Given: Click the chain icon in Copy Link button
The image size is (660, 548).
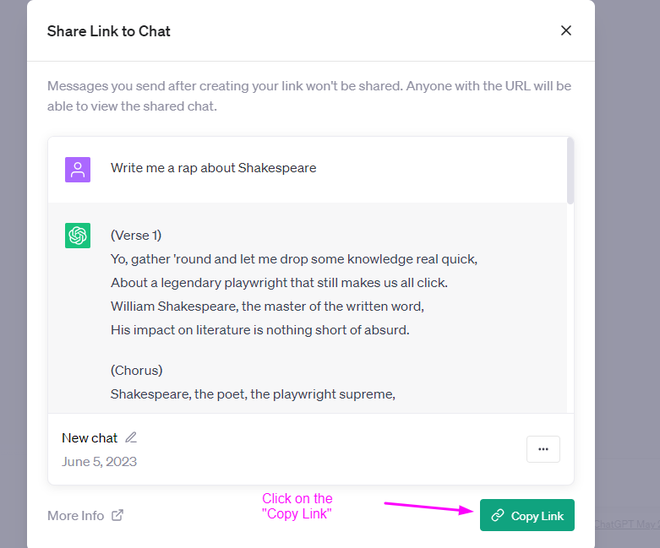Looking at the screenshot, I should (498, 516).
